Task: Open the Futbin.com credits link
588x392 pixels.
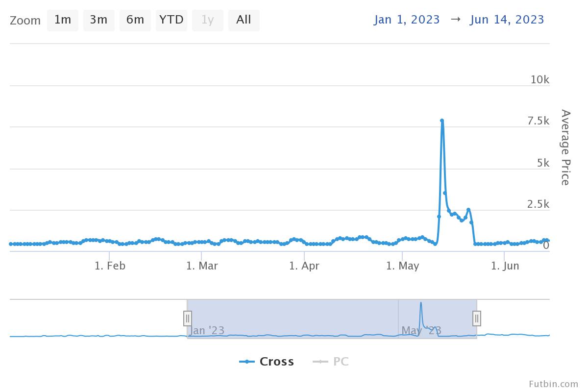Action: [553, 384]
